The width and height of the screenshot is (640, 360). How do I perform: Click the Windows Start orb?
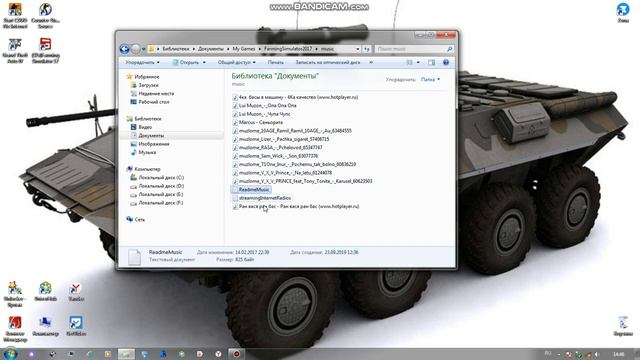(10, 353)
